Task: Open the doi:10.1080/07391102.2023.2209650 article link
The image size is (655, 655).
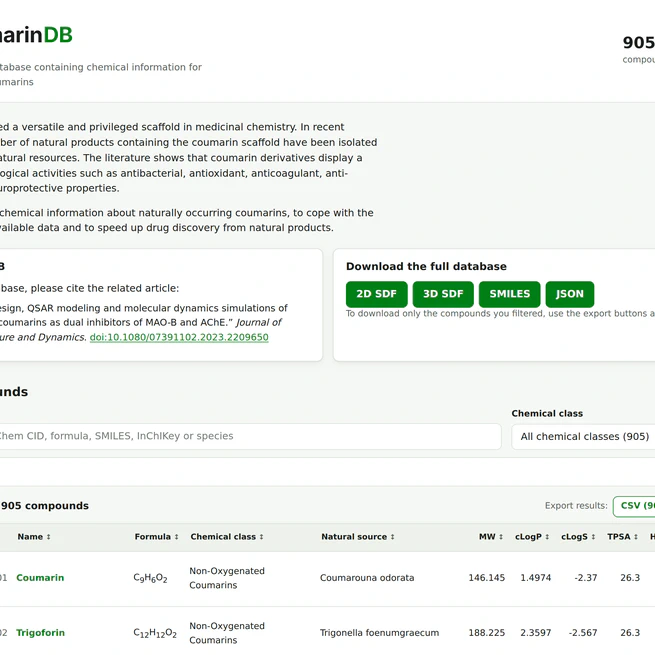Action: point(179,337)
